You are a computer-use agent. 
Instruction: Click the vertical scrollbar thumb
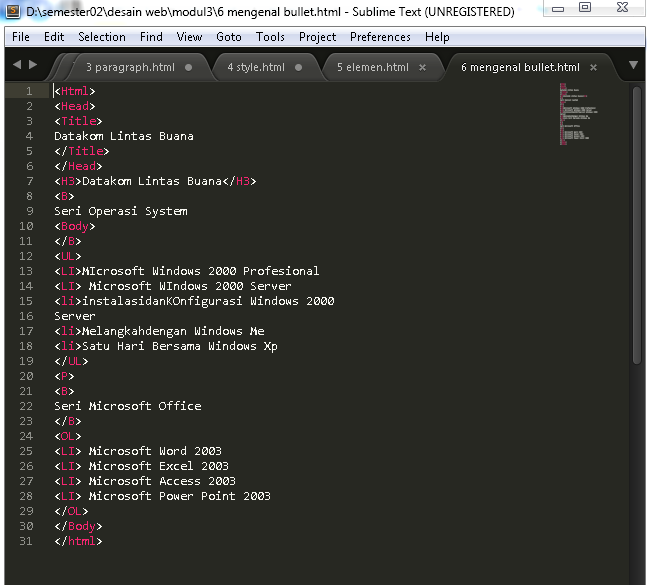click(x=637, y=225)
